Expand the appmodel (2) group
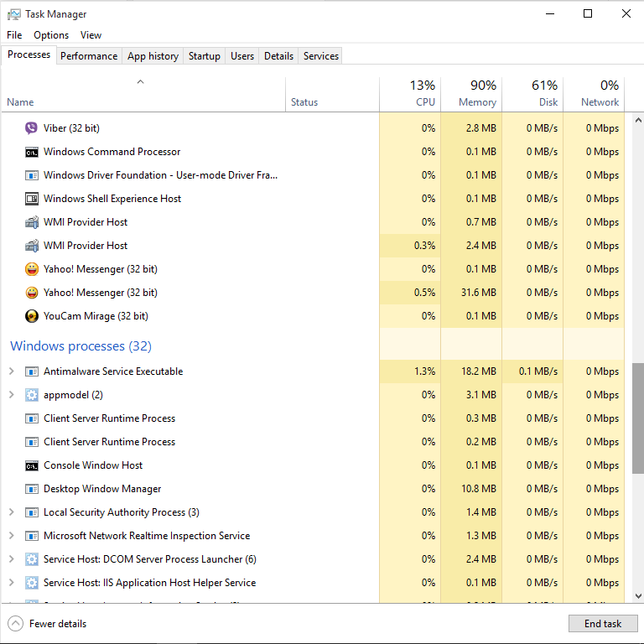This screenshot has height=644, width=644. 12,395
